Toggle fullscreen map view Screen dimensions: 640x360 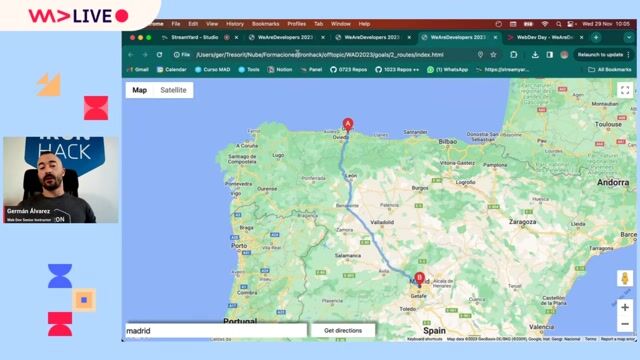point(625,90)
